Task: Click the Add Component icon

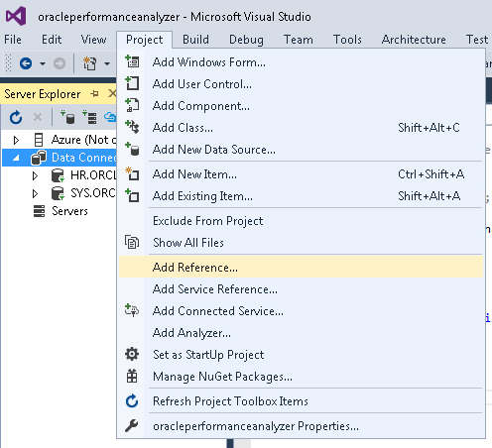Action: [132, 105]
